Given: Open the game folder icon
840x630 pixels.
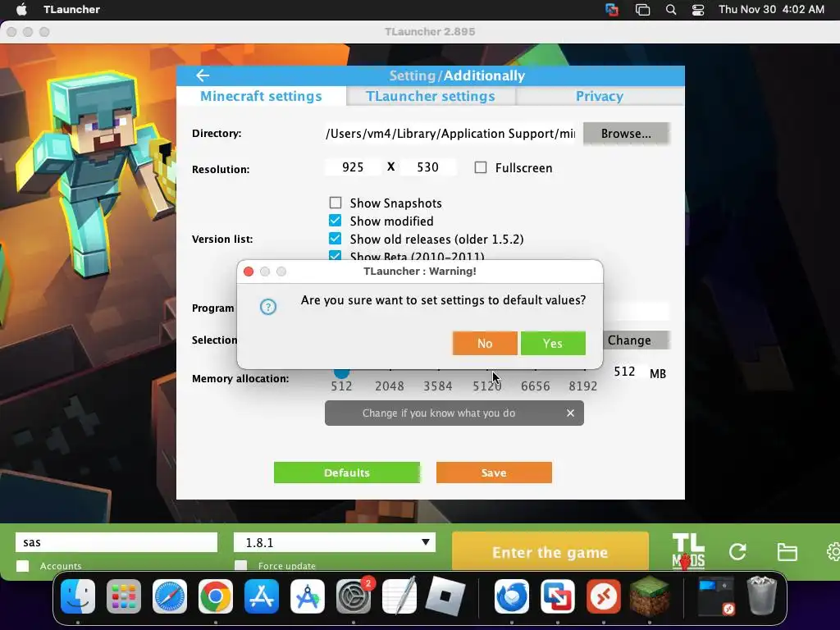Looking at the screenshot, I should coord(787,552).
